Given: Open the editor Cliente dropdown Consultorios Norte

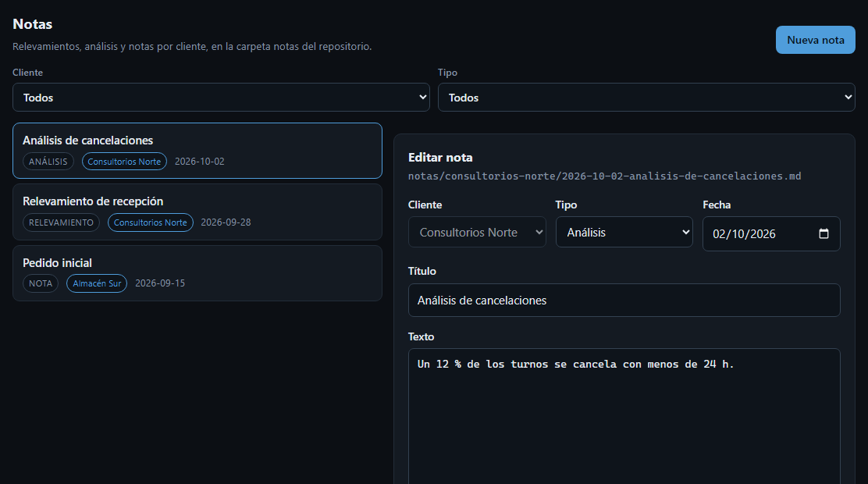Looking at the screenshot, I should 477,232.
